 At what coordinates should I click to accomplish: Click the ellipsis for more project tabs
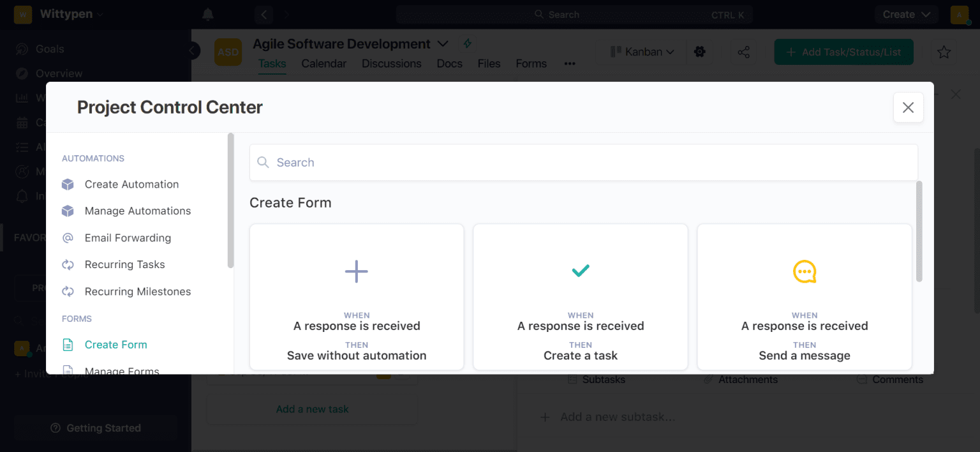[x=569, y=63]
